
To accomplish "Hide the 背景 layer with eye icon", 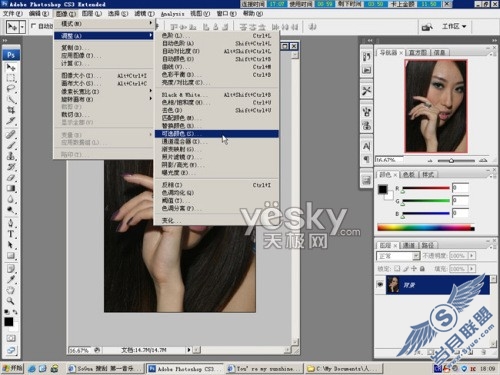I will [380, 284].
